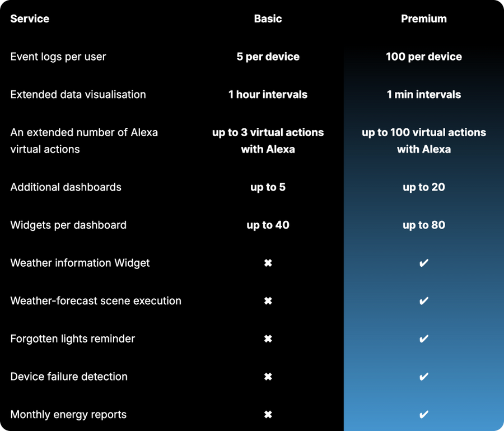Image resolution: width=504 pixels, height=431 pixels.
Task: Click Device failure detection Basic cross icon
Action: tap(268, 377)
